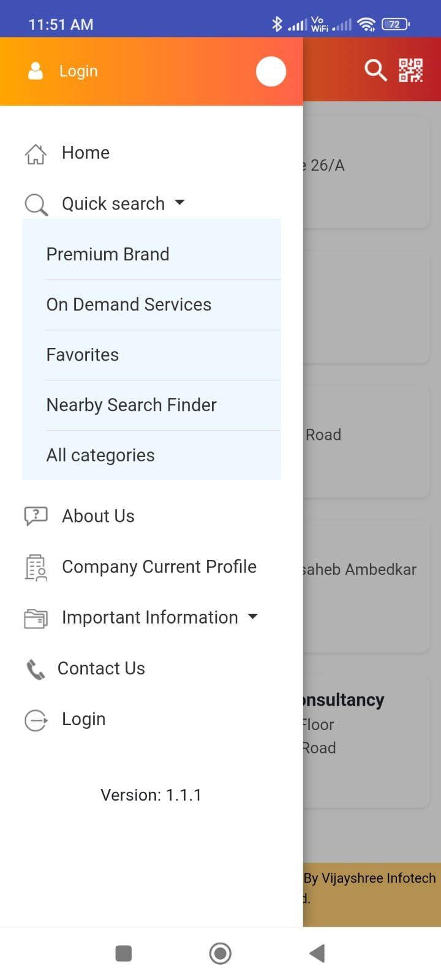
Task: Choose Nearby Search Finder
Action: click(131, 405)
